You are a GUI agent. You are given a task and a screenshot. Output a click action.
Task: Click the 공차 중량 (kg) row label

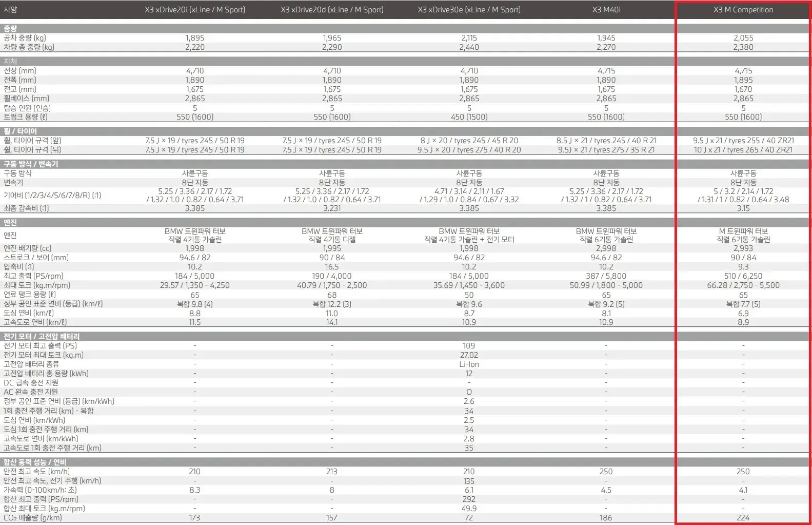[25, 38]
